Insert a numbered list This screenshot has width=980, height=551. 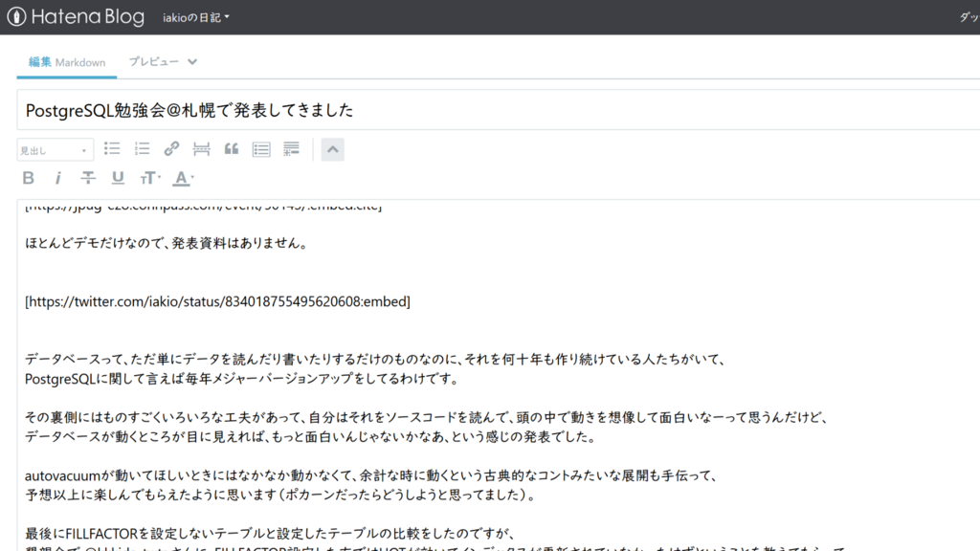[x=141, y=148]
